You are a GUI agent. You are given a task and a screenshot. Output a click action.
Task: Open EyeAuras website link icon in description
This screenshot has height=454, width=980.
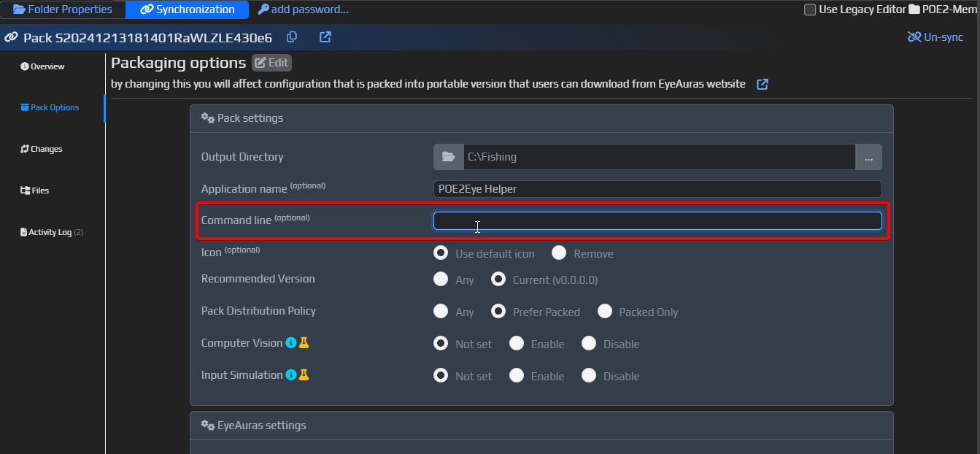(x=762, y=84)
